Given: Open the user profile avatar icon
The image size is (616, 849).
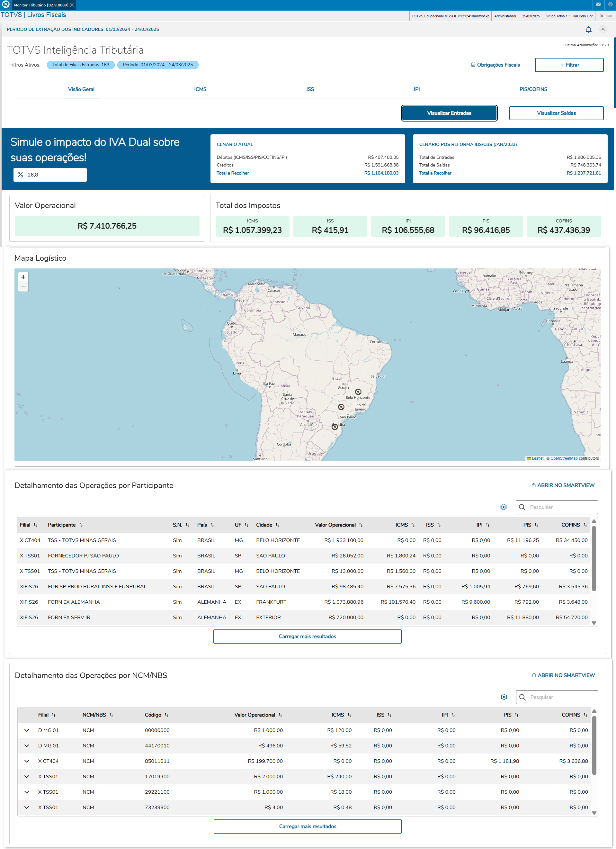Looking at the screenshot, I should (603, 29).
